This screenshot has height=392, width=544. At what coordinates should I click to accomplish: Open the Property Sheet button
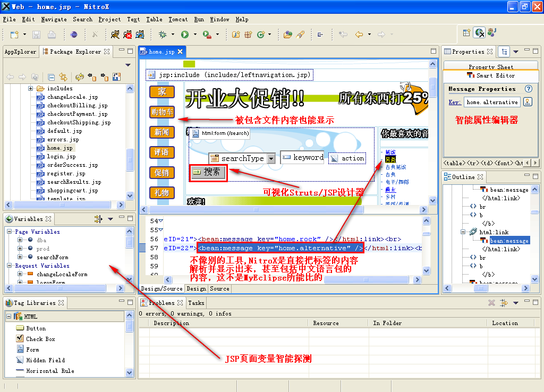pos(491,65)
